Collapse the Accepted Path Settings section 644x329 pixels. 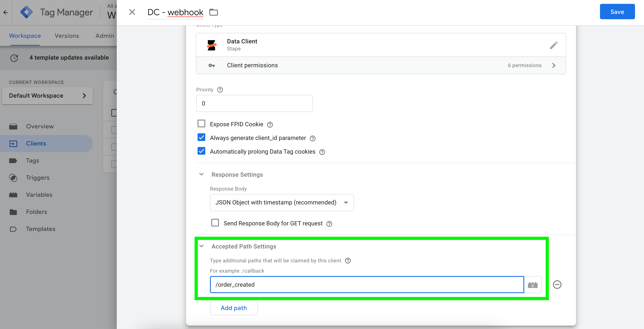(x=201, y=246)
